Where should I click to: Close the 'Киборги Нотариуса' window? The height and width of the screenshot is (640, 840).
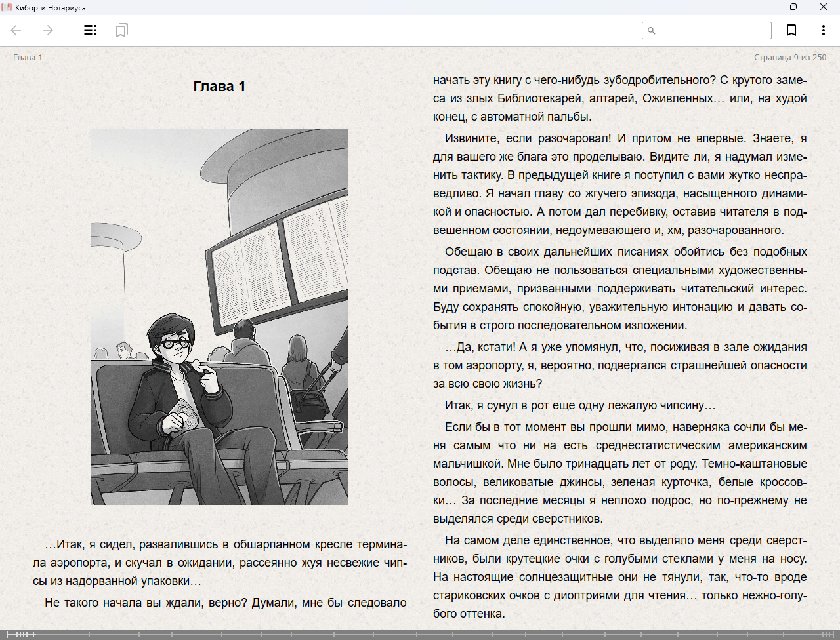coord(824,7)
